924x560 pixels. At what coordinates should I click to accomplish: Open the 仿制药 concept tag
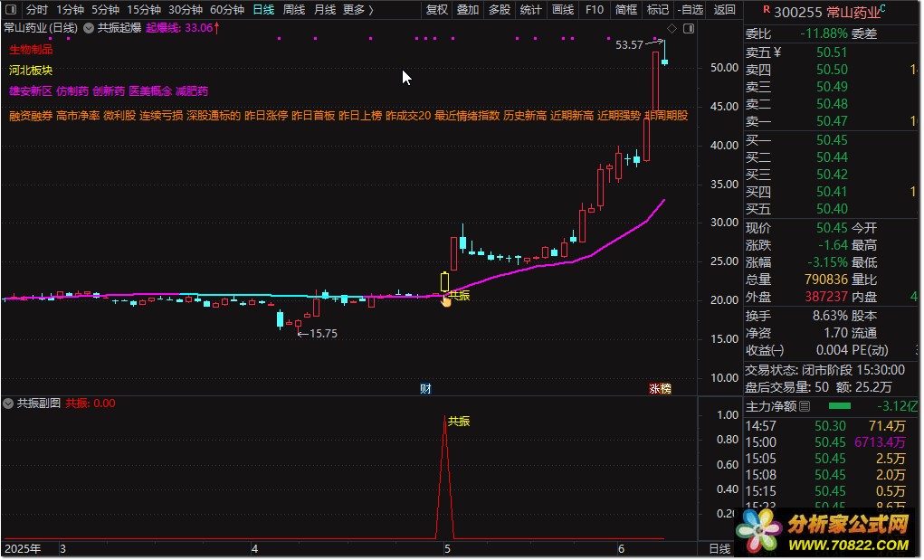pos(72,91)
